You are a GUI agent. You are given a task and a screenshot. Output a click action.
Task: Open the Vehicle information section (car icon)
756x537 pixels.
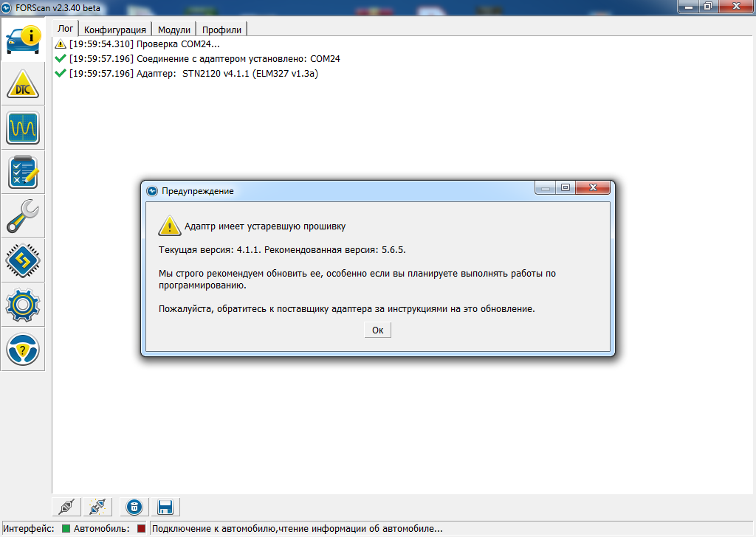pyautogui.click(x=23, y=39)
